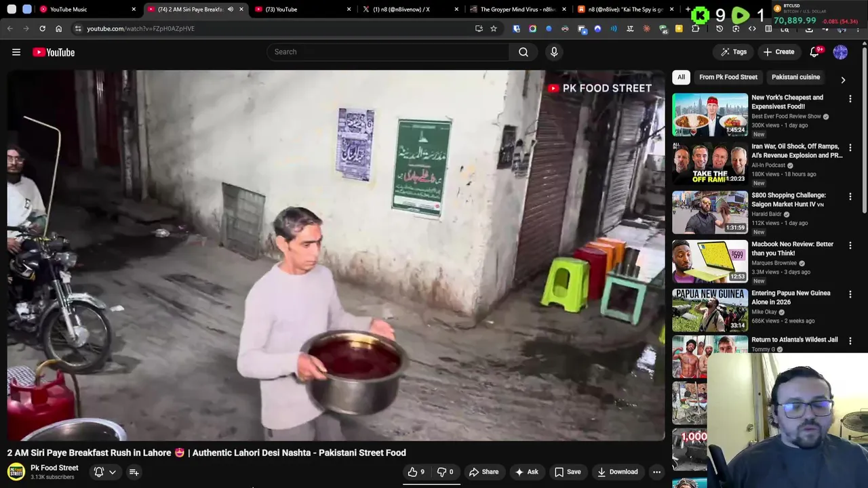Open Entering Papua New Guinea thumbnail

coord(710,310)
